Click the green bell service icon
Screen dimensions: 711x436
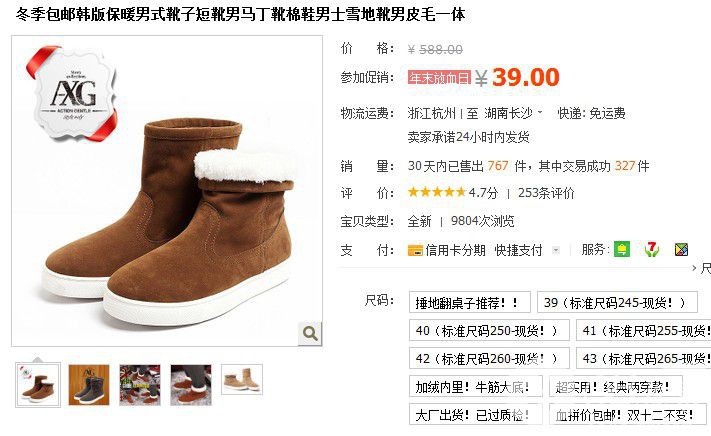pyautogui.click(x=622, y=249)
